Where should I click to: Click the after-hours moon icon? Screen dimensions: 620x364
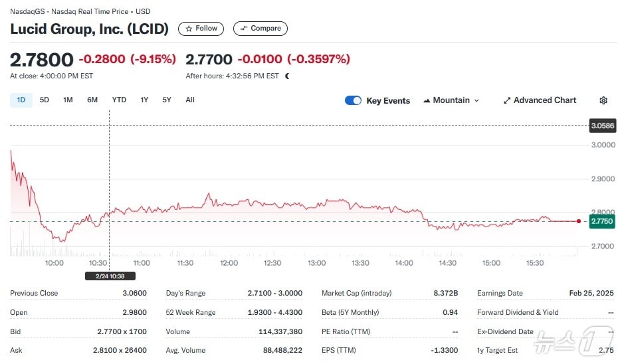[x=287, y=76]
